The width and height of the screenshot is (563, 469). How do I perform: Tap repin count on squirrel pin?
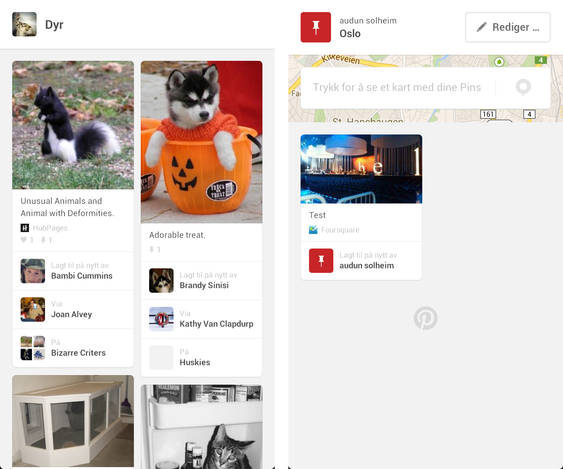46,240
